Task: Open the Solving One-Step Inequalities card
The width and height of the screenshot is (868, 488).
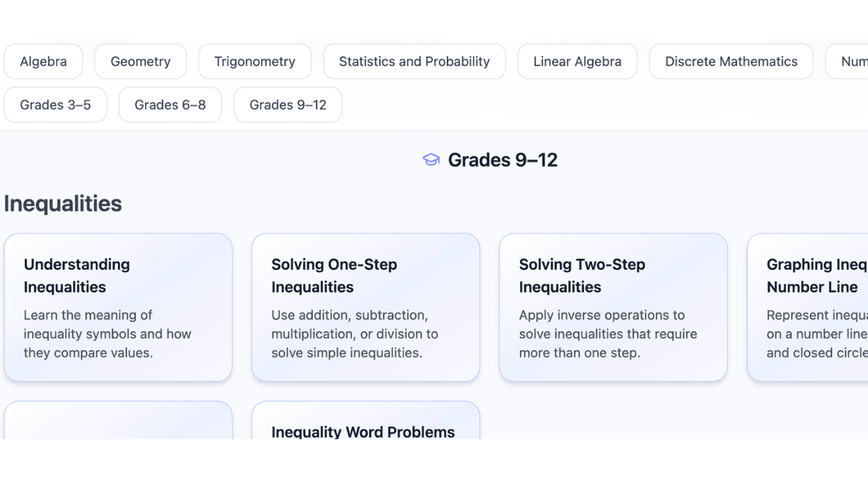Action: coord(366,307)
